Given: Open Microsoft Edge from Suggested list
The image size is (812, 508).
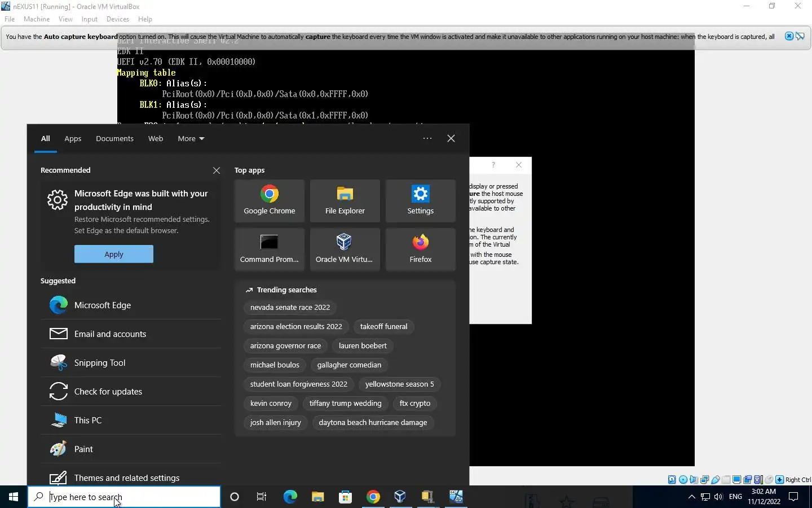Looking at the screenshot, I should (x=131, y=305).
